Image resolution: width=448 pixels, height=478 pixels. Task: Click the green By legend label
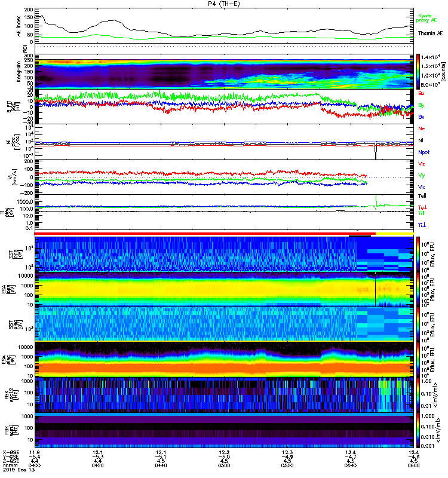(421, 106)
